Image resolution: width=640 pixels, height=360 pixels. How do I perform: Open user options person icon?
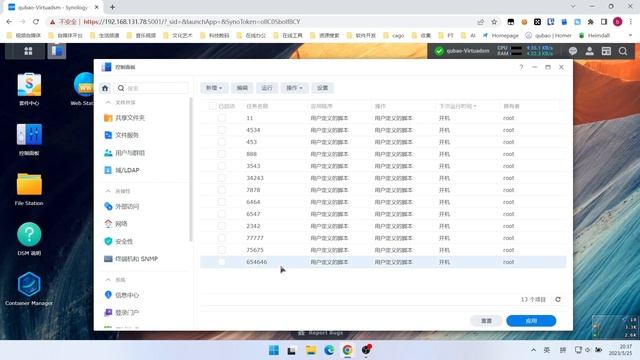tap(589, 51)
